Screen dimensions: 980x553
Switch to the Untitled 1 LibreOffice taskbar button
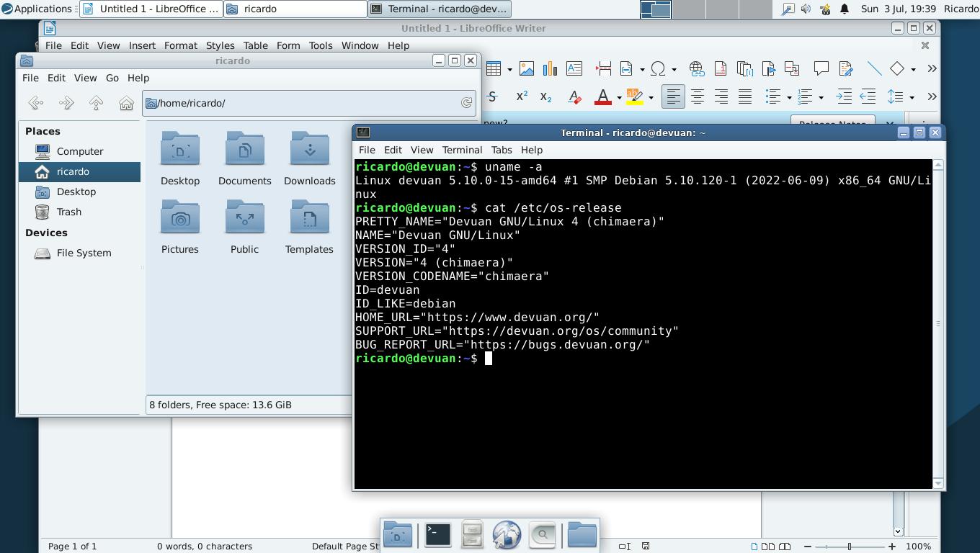(x=151, y=9)
